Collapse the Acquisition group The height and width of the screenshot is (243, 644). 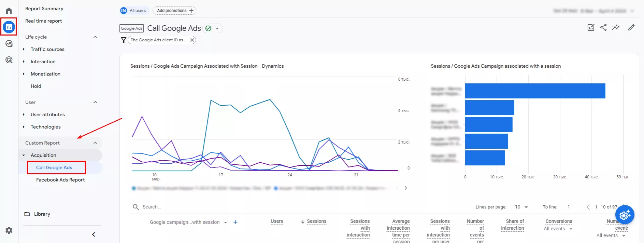24,155
